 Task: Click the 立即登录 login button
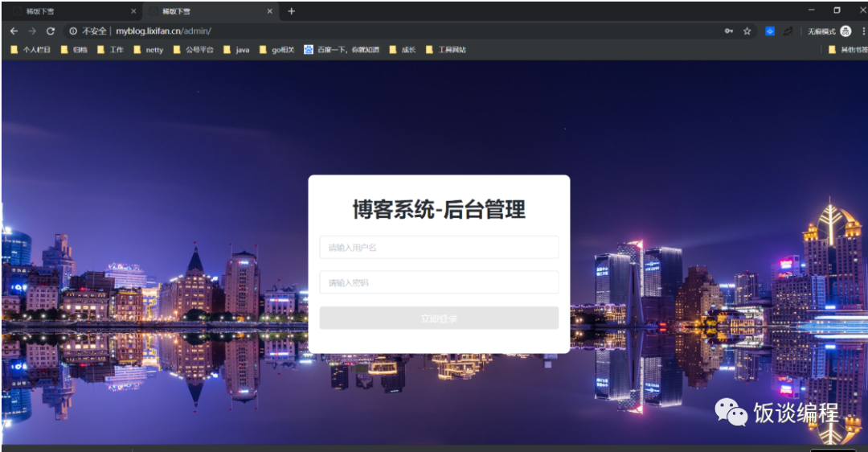pos(439,318)
